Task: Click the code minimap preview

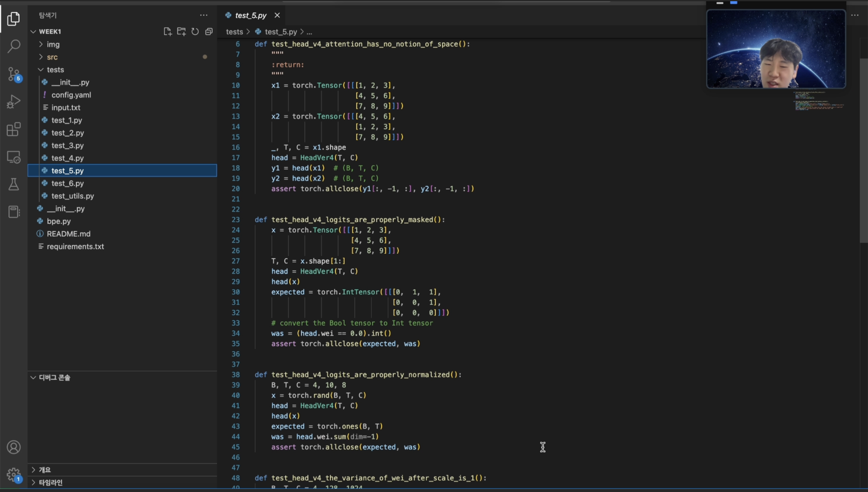Action: (x=819, y=101)
